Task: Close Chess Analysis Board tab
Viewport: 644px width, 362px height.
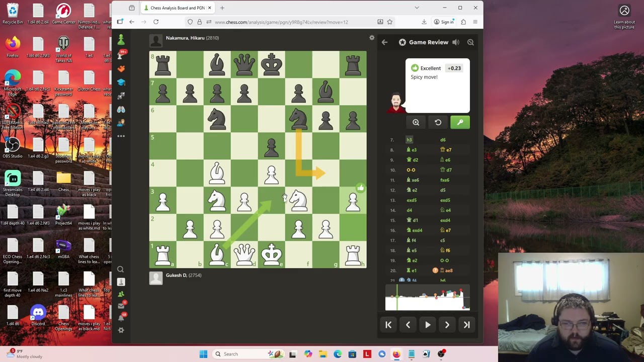Action: click(x=209, y=8)
